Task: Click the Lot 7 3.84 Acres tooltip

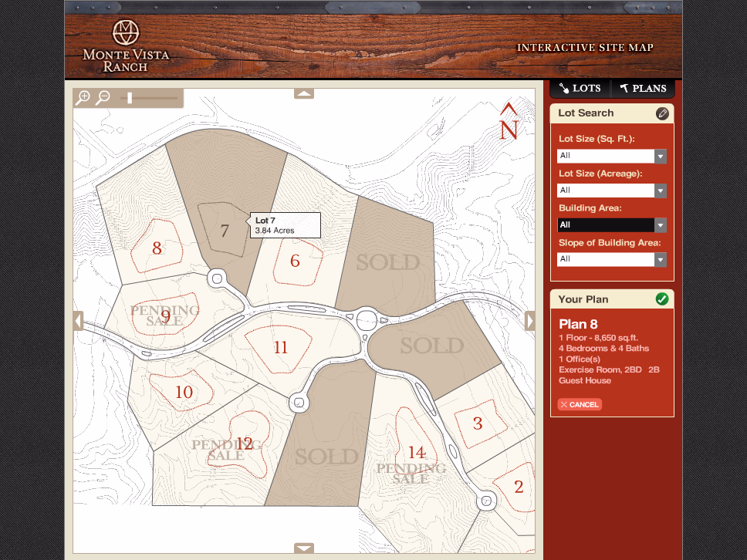Action: point(285,225)
